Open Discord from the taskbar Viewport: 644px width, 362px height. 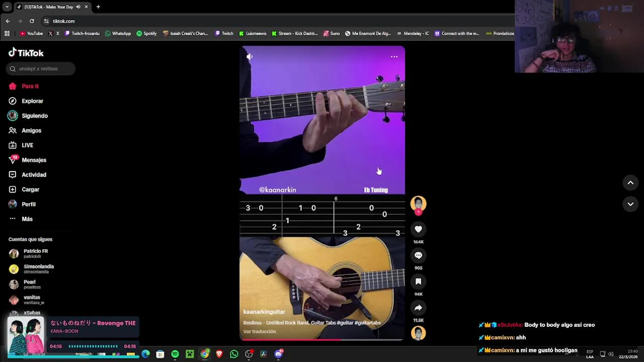(278, 354)
